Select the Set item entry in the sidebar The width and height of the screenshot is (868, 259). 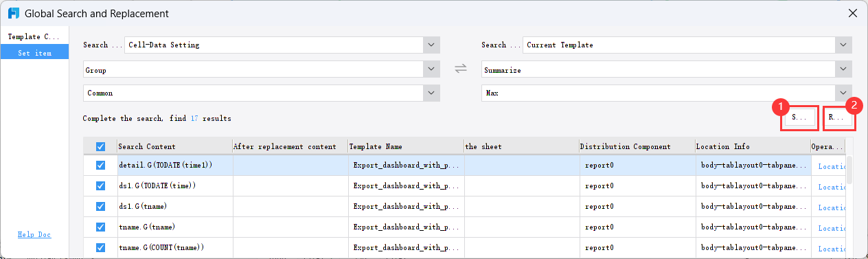tap(34, 52)
